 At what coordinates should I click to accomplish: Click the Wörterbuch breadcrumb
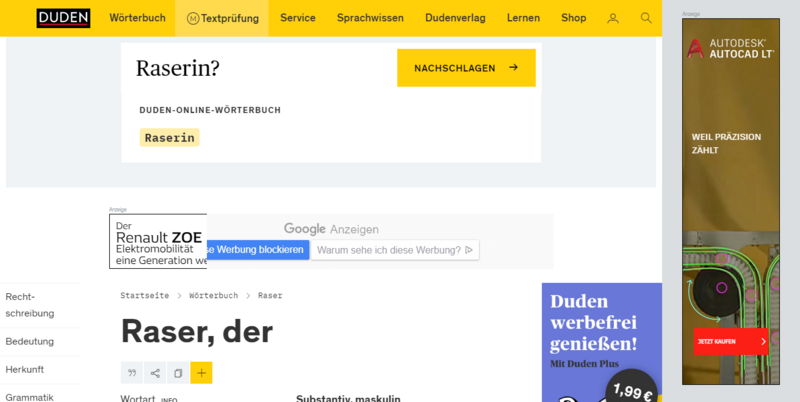pos(213,295)
